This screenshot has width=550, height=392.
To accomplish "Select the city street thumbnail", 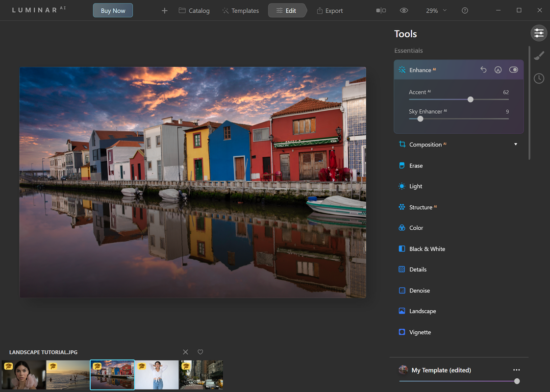I will point(201,375).
